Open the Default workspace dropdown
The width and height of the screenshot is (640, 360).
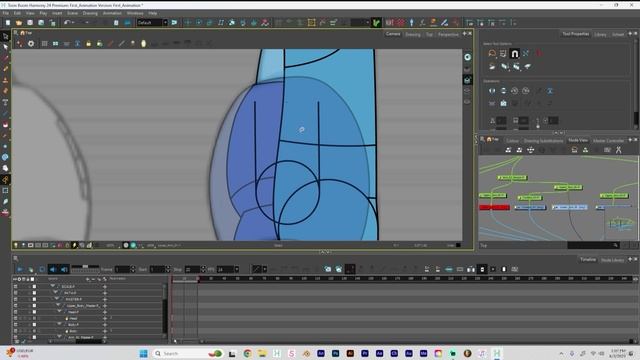(165, 22)
